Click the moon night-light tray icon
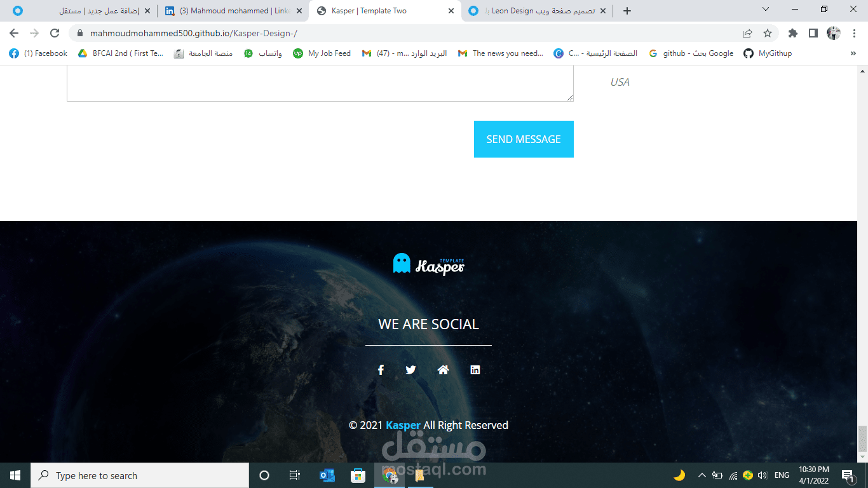This screenshot has width=868, height=488. pos(679,475)
